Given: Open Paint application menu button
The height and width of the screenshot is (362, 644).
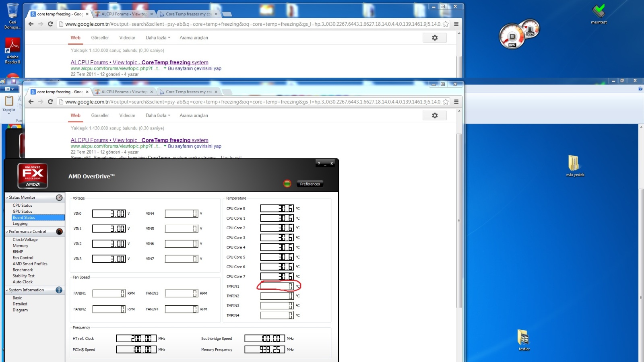Looking at the screenshot, I should pyautogui.click(x=9, y=89).
